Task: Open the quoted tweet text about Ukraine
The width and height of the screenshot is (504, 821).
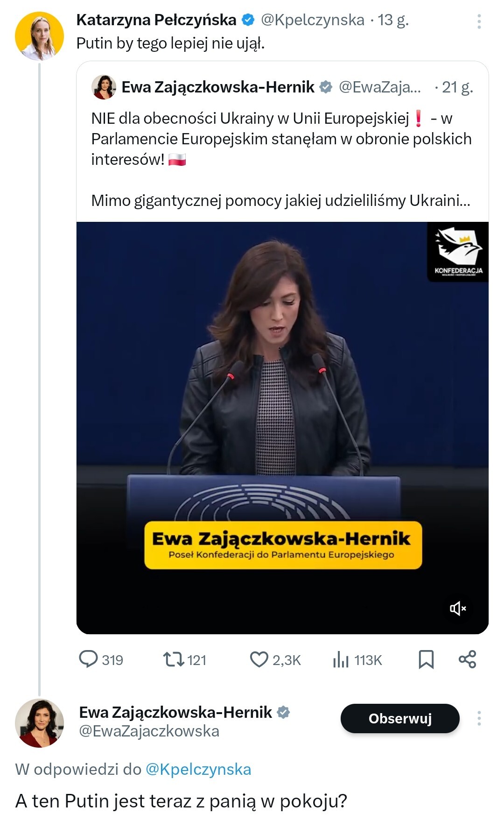Action: point(281,159)
